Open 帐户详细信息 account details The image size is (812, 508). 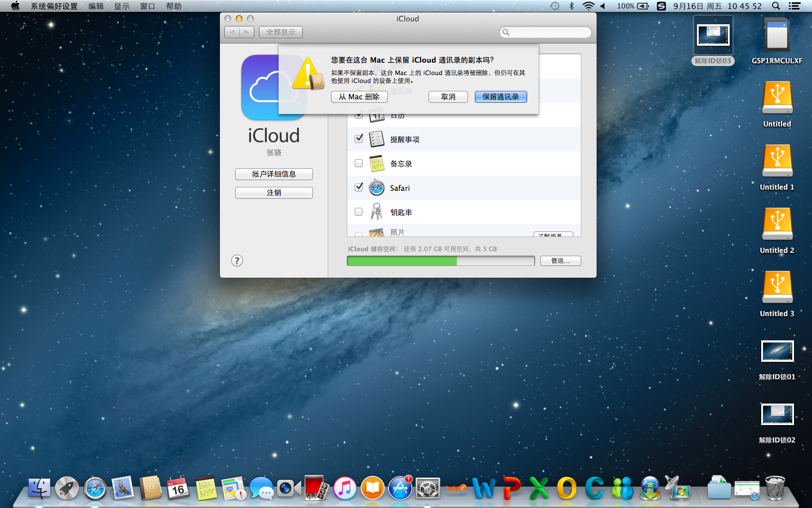[274, 174]
